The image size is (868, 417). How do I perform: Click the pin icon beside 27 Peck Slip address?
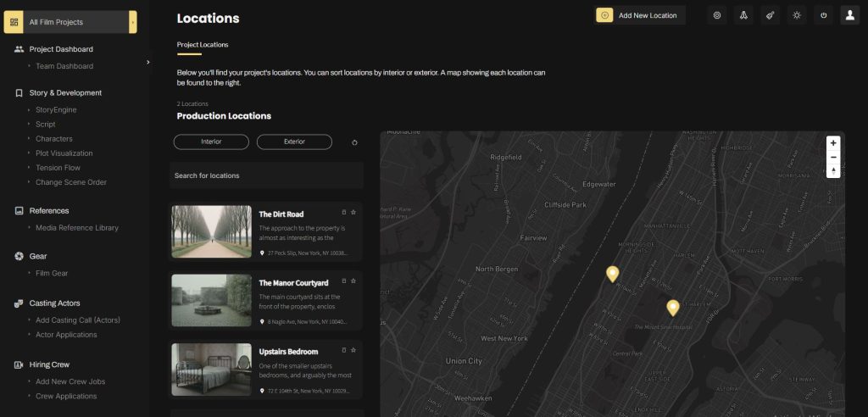(x=262, y=253)
